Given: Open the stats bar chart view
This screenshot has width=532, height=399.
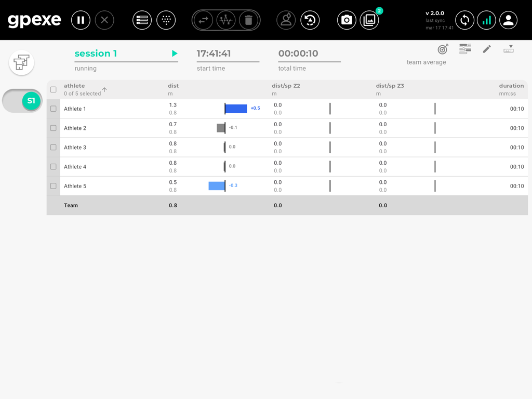Looking at the screenshot, I should point(486,20).
